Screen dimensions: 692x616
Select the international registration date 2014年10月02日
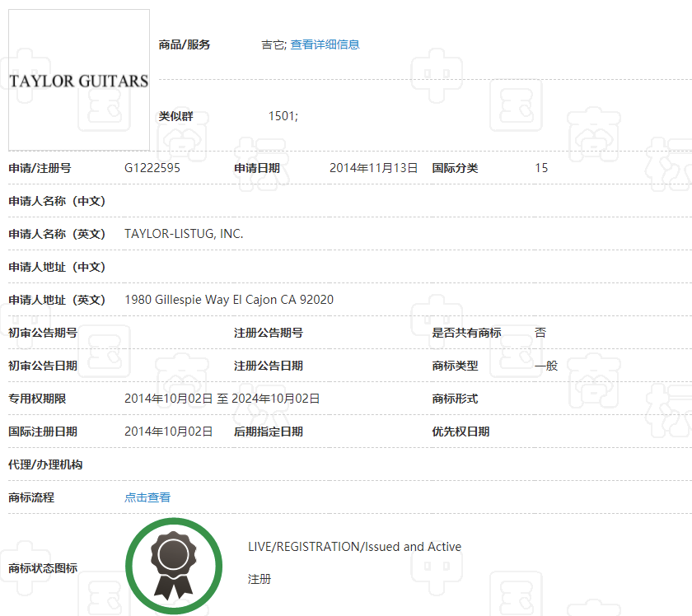click(x=169, y=432)
